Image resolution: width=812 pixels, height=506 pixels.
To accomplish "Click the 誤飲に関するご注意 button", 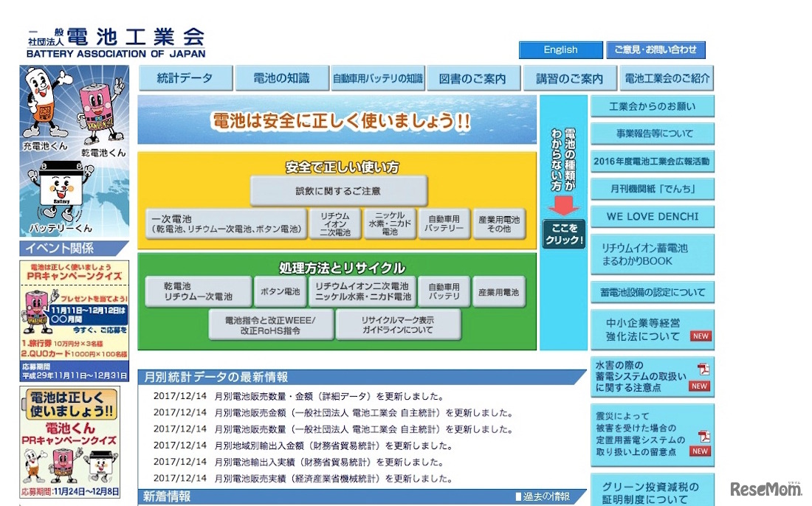I will [x=338, y=191].
